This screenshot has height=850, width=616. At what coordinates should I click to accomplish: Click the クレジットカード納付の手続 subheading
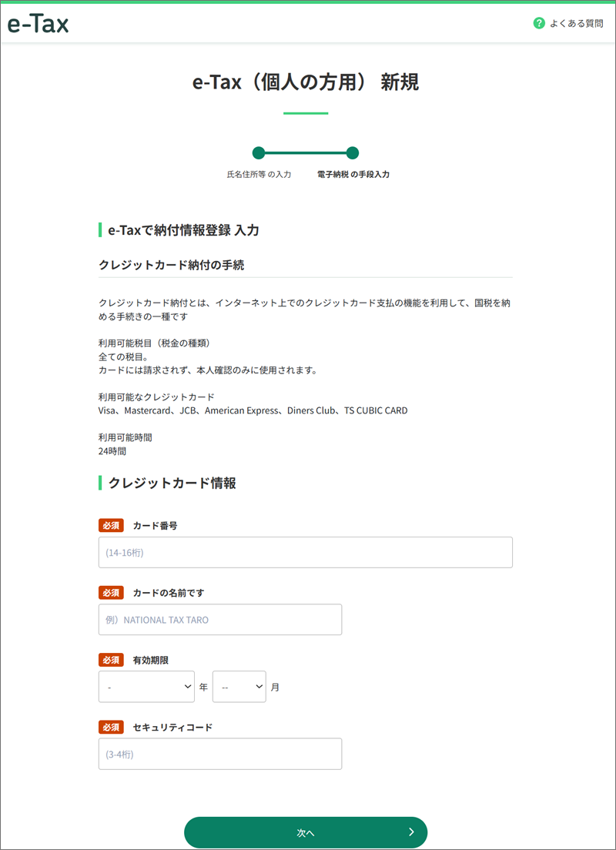[x=172, y=265]
